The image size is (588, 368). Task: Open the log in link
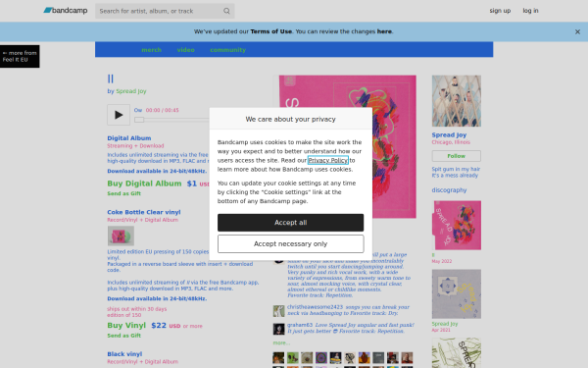click(530, 11)
